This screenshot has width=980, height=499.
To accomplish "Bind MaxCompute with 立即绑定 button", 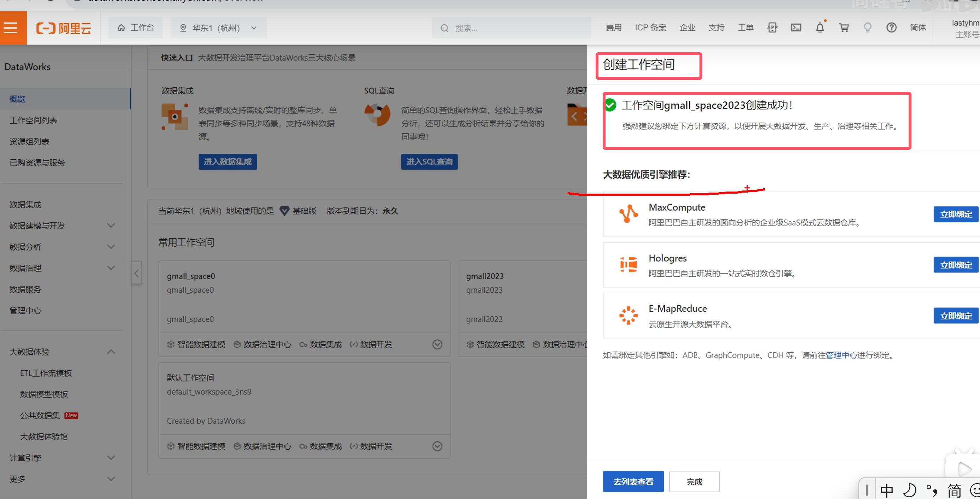I will point(955,214).
